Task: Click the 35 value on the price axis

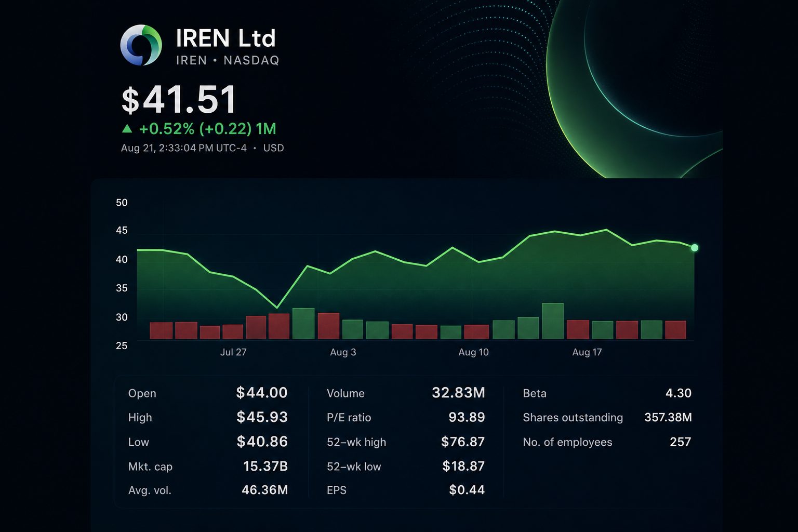Action: (x=122, y=288)
